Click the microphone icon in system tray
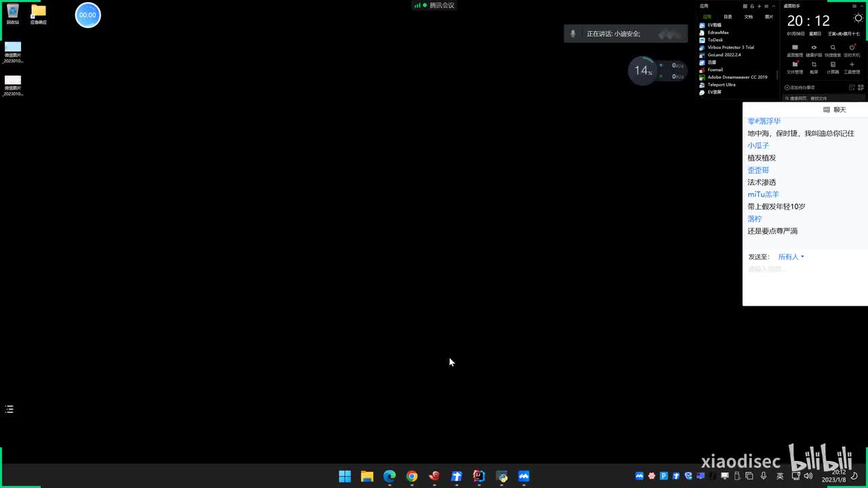Image resolution: width=868 pixels, height=488 pixels. [x=764, y=476]
